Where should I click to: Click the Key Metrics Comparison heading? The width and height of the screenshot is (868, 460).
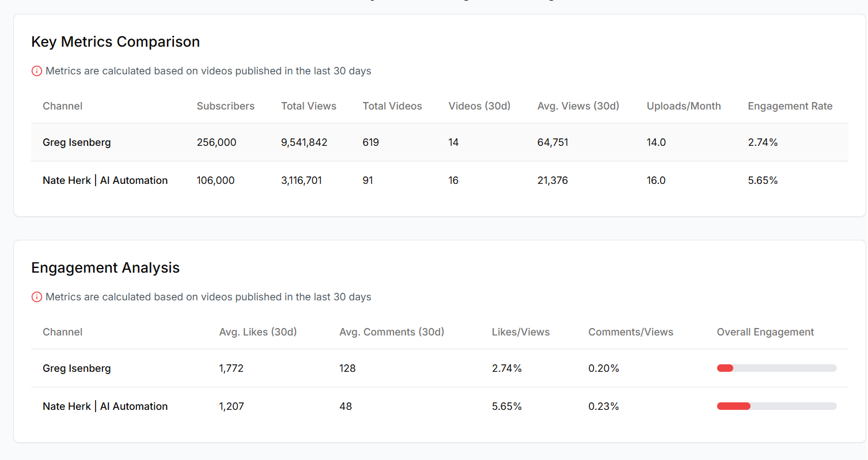point(116,42)
